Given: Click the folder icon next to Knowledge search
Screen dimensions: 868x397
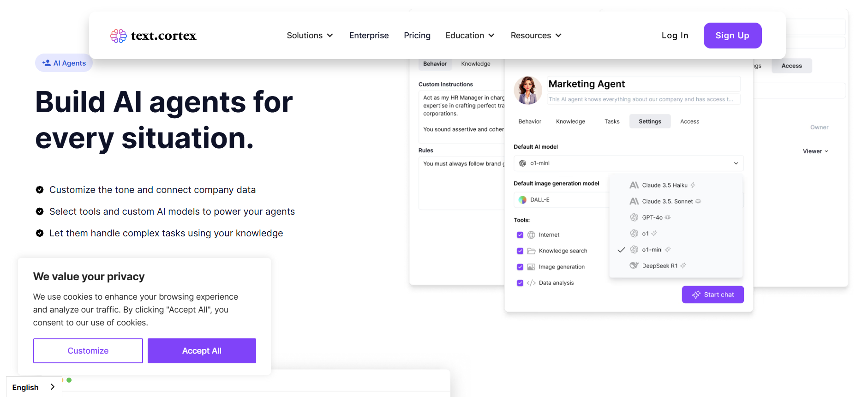Looking at the screenshot, I should [531, 251].
